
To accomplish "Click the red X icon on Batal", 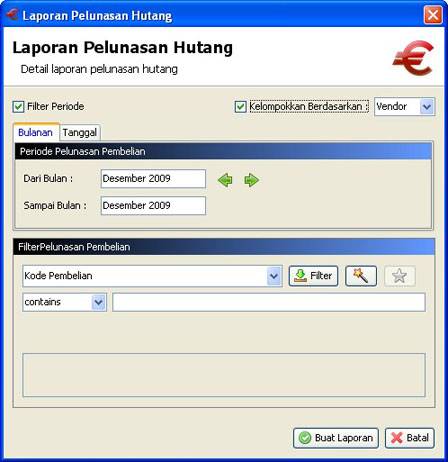I will pyautogui.click(x=396, y=438).
